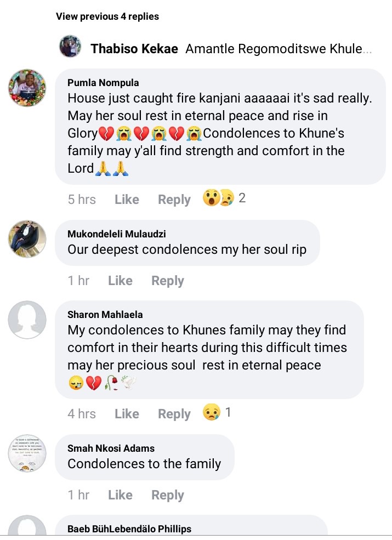Reply to Mukondeleli Mulaudzi's comment
This screenshot has width=392, height=540.
click(x=167, y=281)
